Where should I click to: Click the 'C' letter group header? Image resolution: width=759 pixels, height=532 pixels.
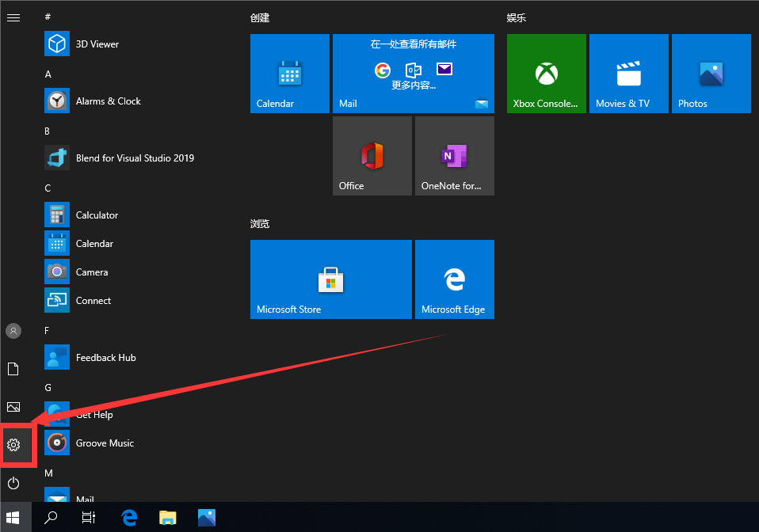coord(48,188)
